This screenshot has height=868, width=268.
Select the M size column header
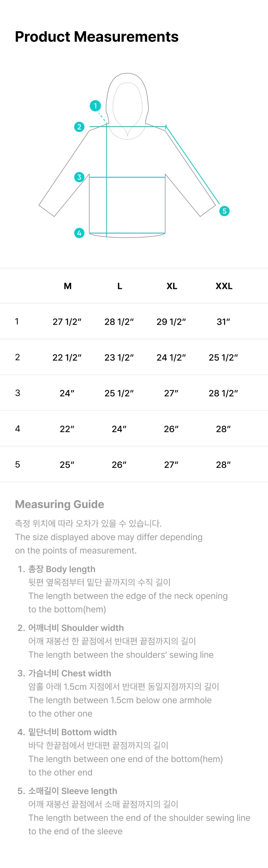(x=67, y=286)
